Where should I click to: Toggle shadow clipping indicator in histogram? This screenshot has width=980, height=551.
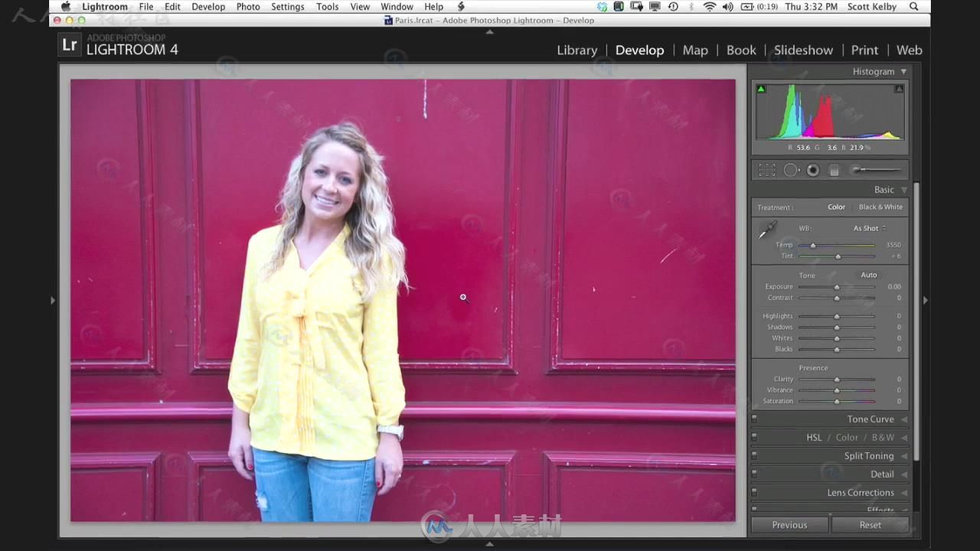click(761, 90)
